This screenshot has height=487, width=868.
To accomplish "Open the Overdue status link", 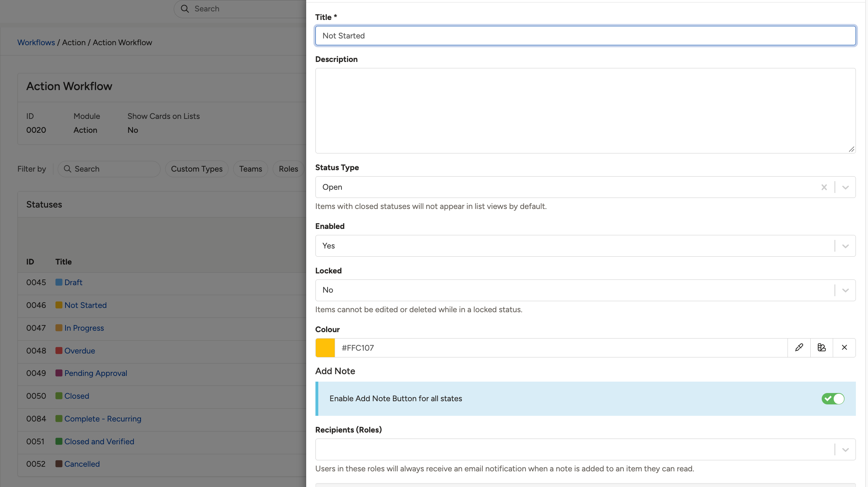I will pos(80,351).
